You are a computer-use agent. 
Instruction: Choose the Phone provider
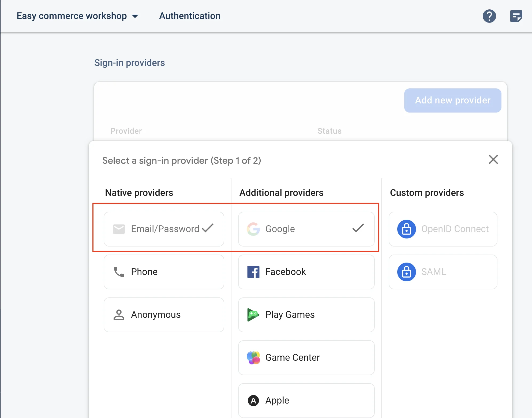164,272
